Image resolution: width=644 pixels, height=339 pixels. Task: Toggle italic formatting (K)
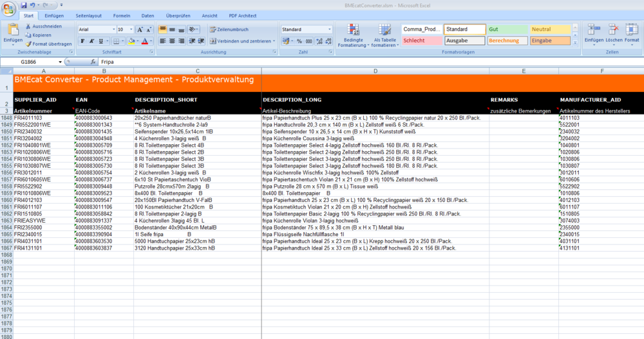coord(92,41)
